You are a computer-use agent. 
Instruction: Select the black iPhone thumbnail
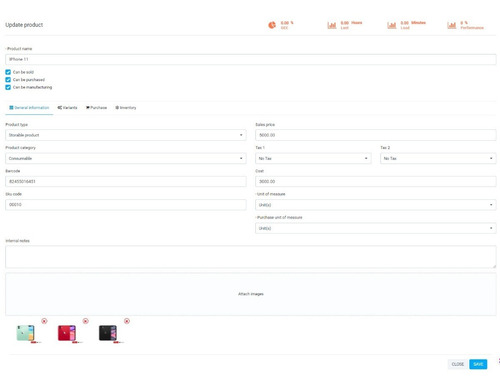[108, 333]
